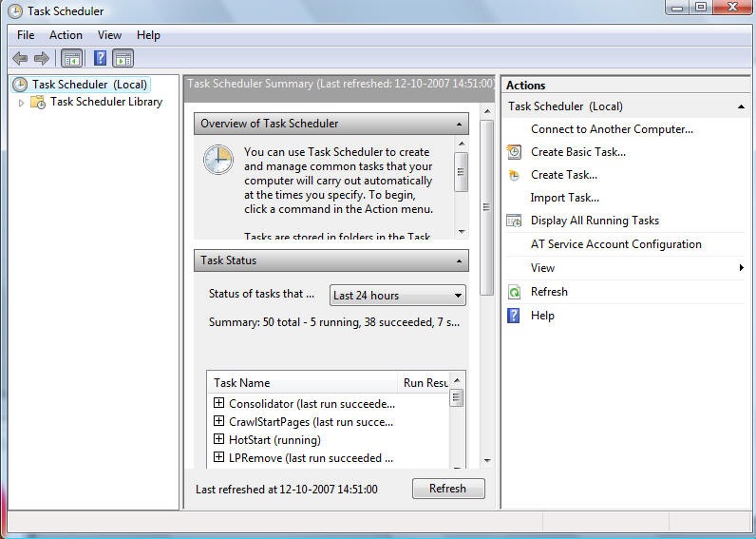Screen dimensions: 756x539
Task: Click Display All Running Tasks action
Action: pos(595,221)
